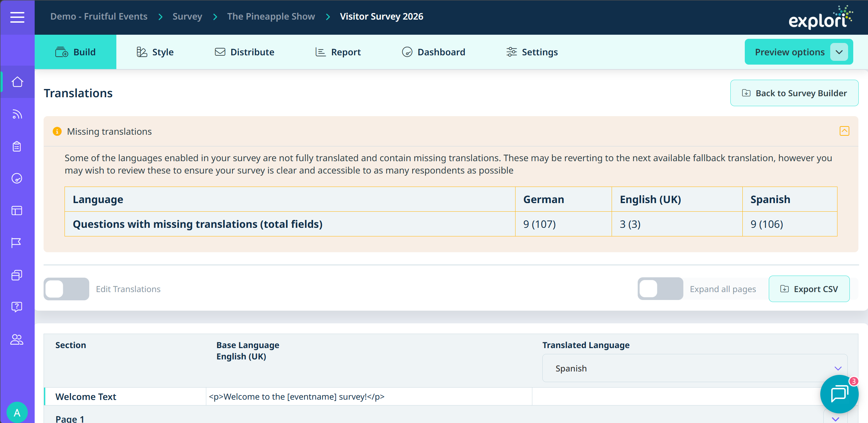Open the feed signal sidebar icon

coord(17,114)
